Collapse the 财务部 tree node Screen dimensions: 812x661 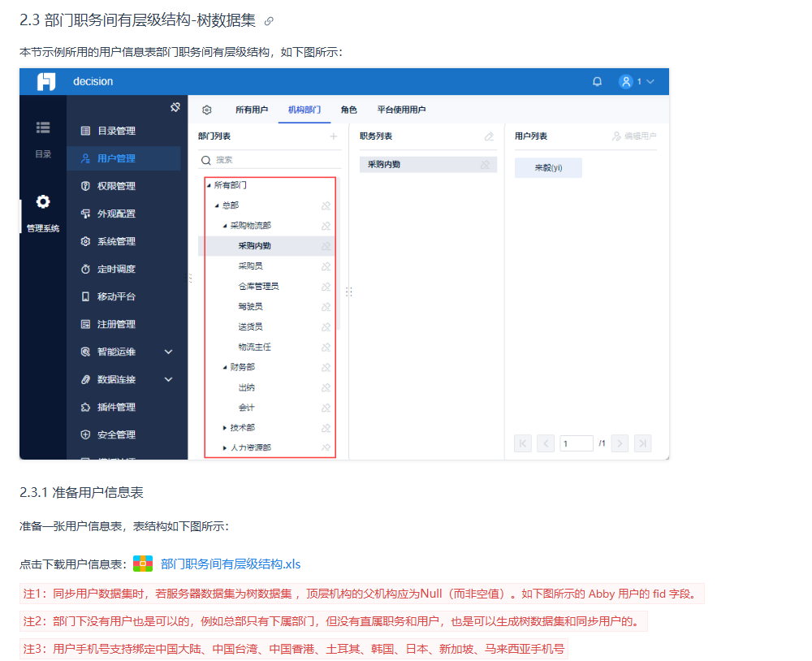(x=225, y=367)
